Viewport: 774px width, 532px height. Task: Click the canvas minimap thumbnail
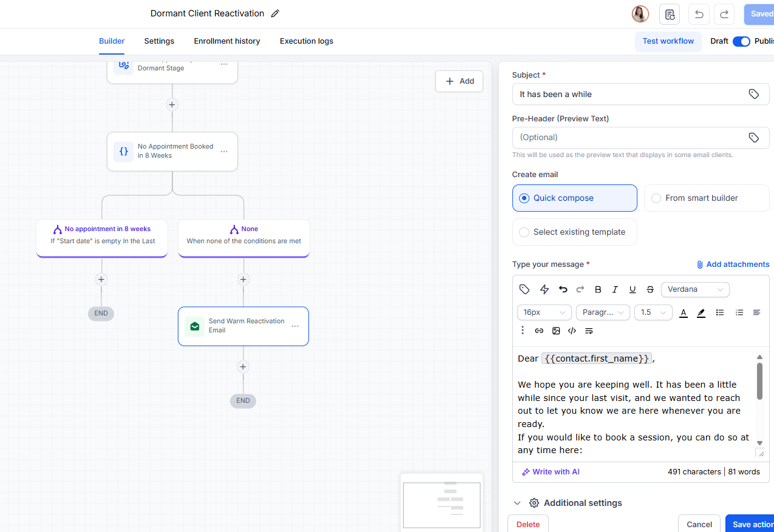tap(442, 505)
